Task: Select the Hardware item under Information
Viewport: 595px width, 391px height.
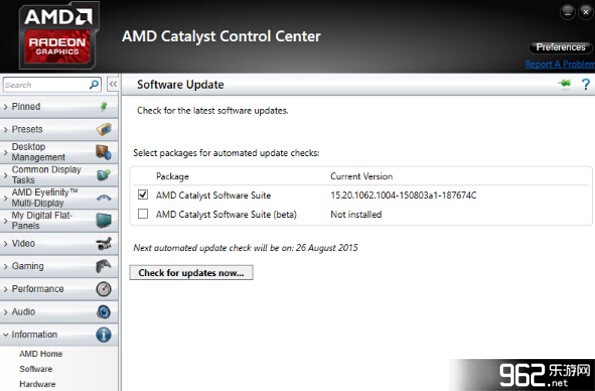Action: click(37, 384)
